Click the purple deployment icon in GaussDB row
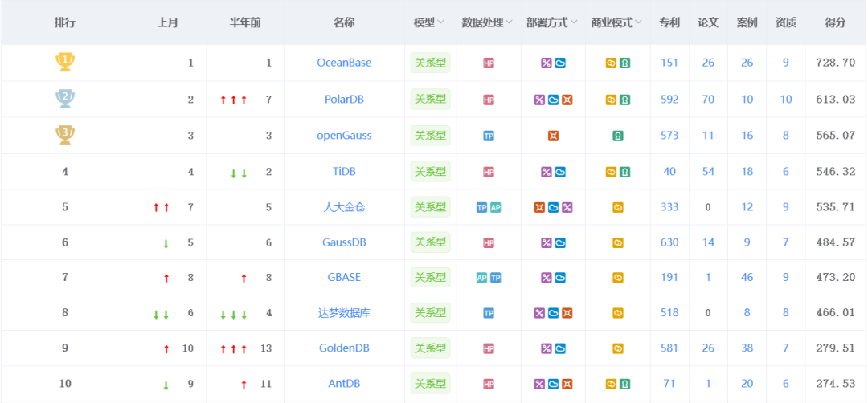Image resolution: width=868 pixels, height=403 pixels. click(547, 242)
